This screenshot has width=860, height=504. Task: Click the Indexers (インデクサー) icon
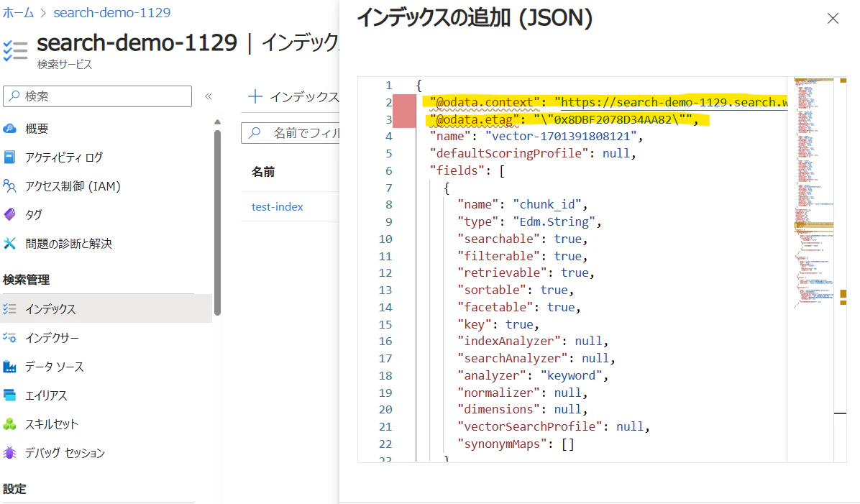[9, 337]
